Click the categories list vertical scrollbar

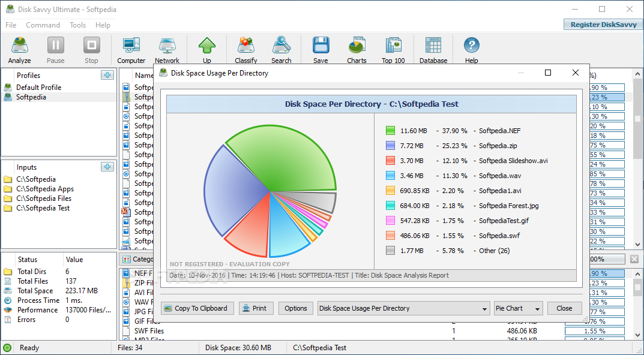(637, 304)
